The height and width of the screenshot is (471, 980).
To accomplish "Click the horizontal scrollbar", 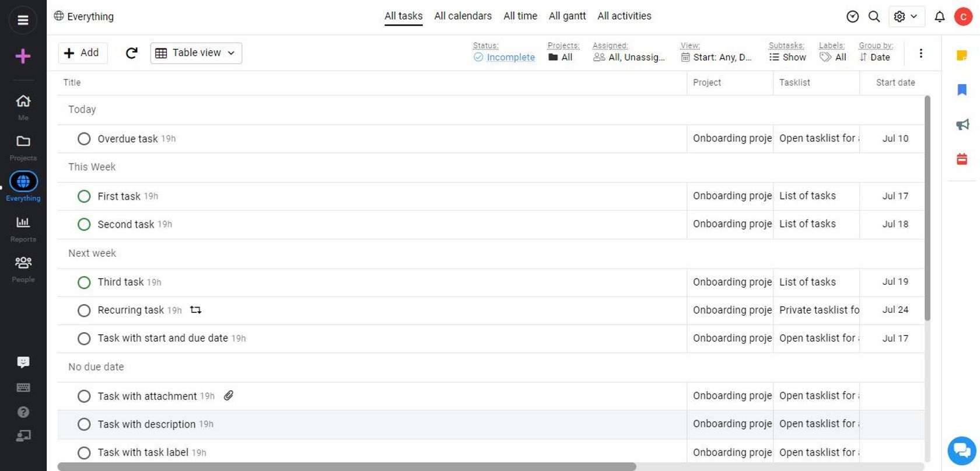I will tap(346, 467).
